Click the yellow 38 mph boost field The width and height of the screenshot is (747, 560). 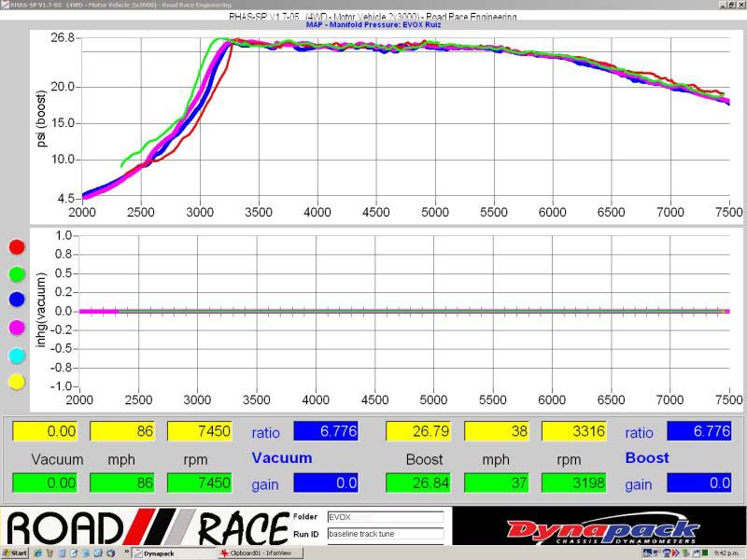[x=497, y=431]
